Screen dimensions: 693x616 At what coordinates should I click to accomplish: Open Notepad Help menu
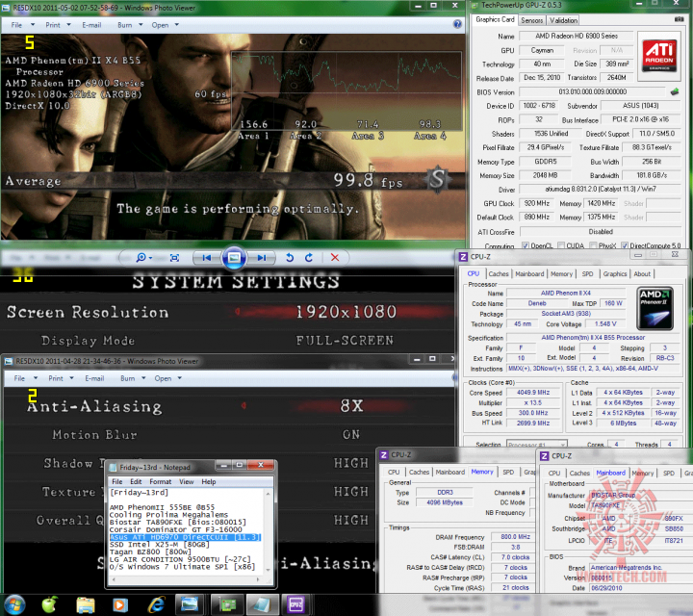click(x=209, y=481)
